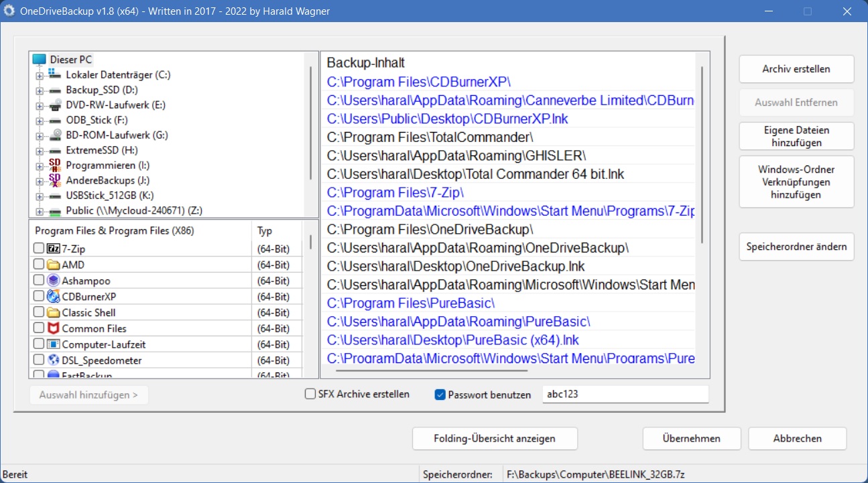Click the Programmieren (I:) SD card icon
This screenshot has width=868, height=483.
click(x=55, y=165)
